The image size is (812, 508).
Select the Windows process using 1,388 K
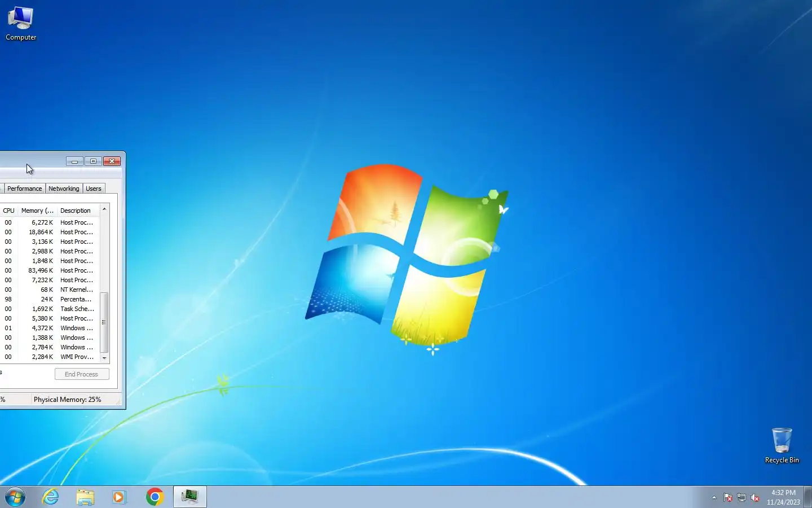point(50,338)
